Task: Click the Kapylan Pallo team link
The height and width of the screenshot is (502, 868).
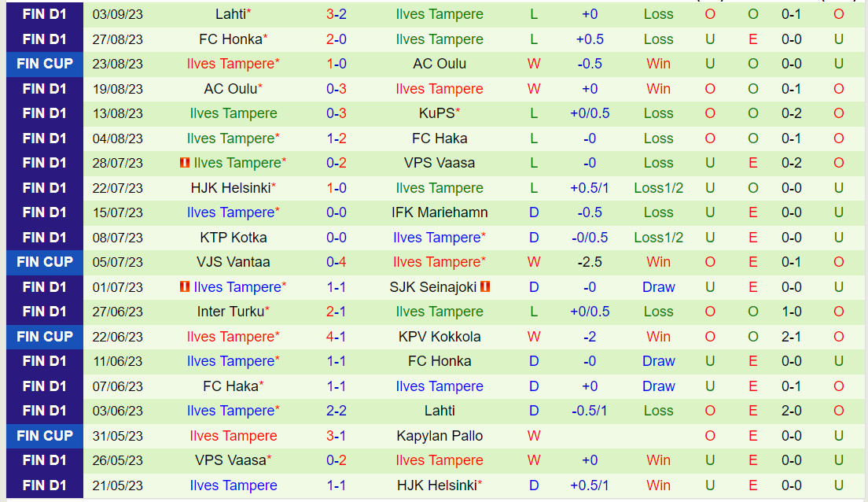Action: (x=440, y=436)
